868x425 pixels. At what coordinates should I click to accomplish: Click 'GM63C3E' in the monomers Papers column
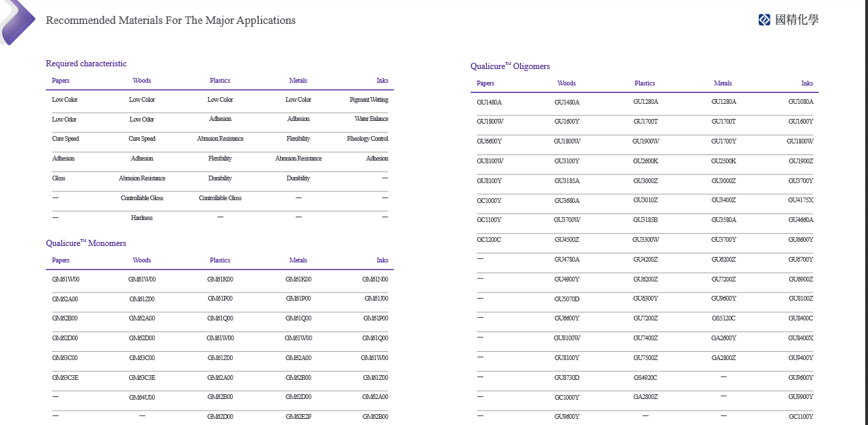66,378
